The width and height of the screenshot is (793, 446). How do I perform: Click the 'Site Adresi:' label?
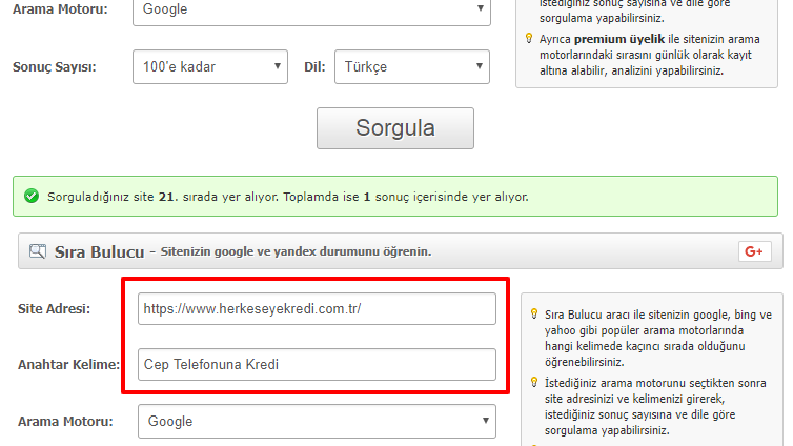(54, 308)
